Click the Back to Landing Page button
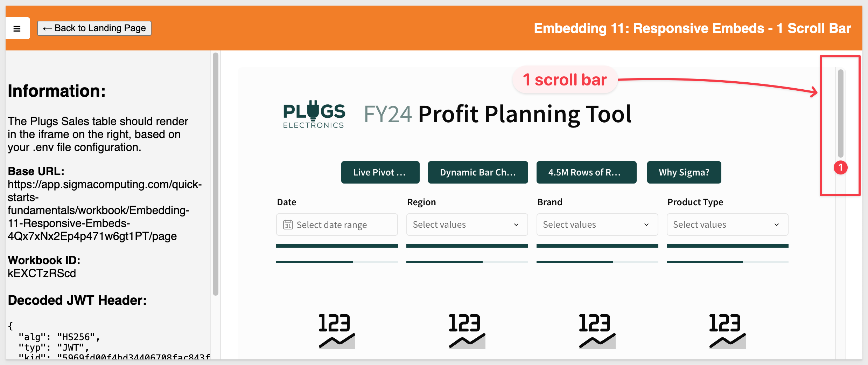The image size is (868, 365). pyautogui.click(x=94, y=28)
